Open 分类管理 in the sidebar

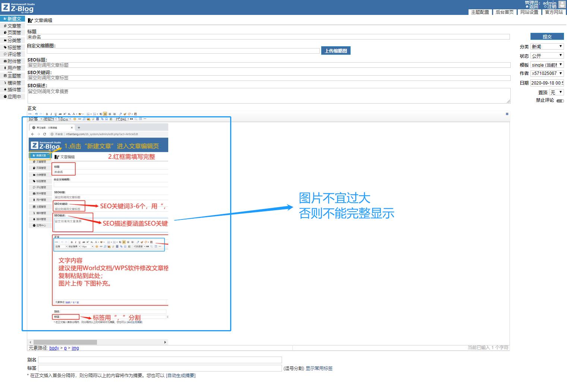click(12, 40)
